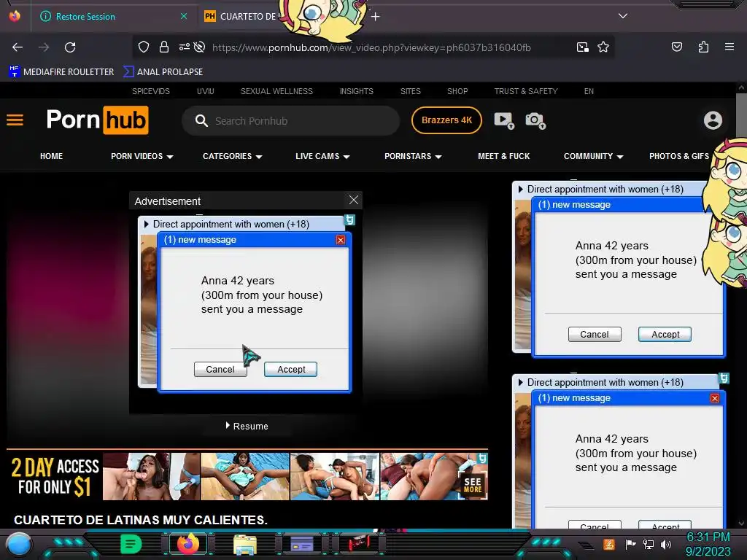Click the padlock site security icon
This screenshot has width=747, height=560.
click(x=164, y=47)
